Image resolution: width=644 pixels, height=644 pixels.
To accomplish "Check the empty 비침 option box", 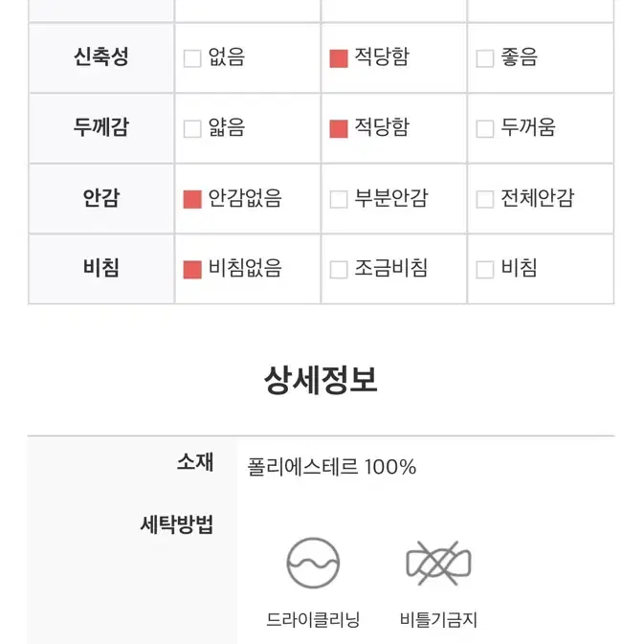I will 484,270.
